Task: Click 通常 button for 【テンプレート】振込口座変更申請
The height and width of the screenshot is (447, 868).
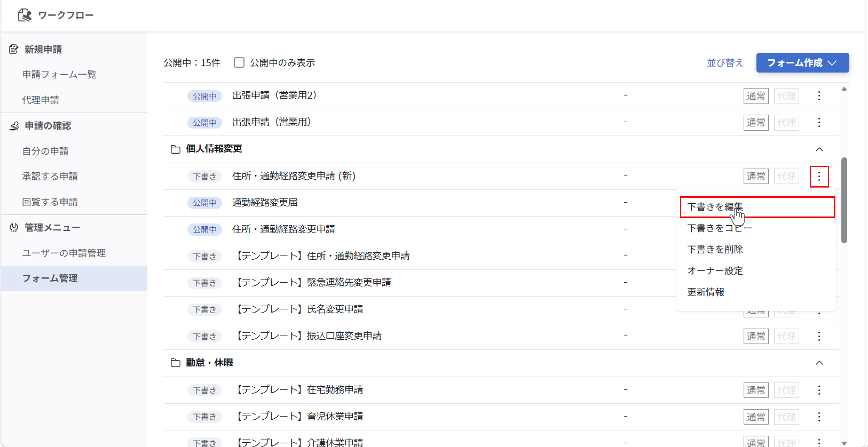Action: (756, 336)
